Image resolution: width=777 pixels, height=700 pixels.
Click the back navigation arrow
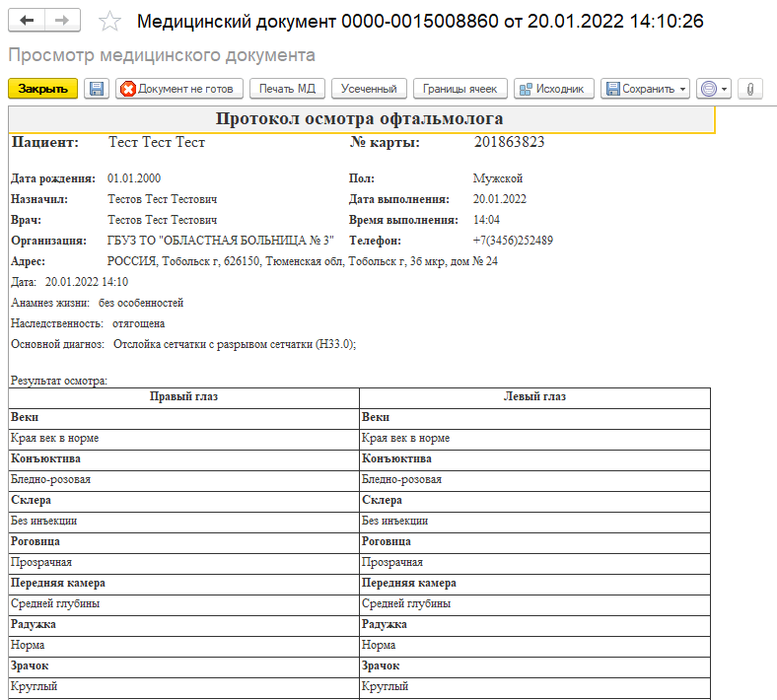point(27,21)
